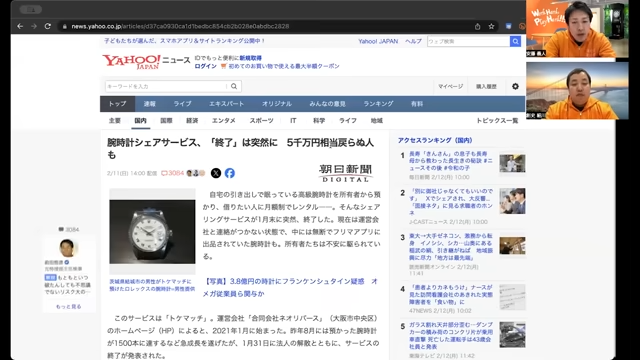
Task: Select the 速報 navigation tab
Action: point(149,104)
